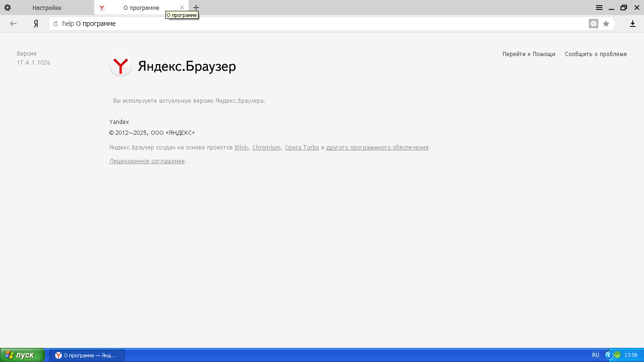Bookmark the page with star icon
This screenshot has width=644, height=362.
coord(606,24)
